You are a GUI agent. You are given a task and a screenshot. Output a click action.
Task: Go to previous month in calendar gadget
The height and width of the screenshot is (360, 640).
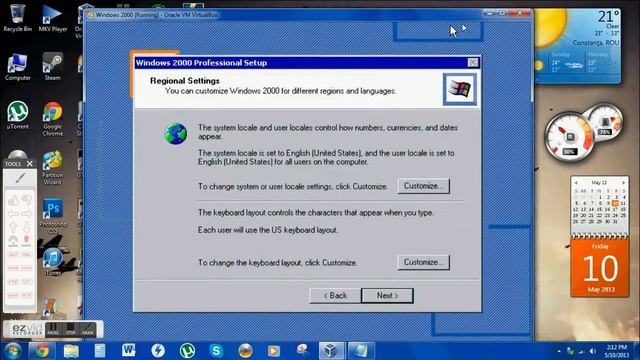(x=576, y=182)
